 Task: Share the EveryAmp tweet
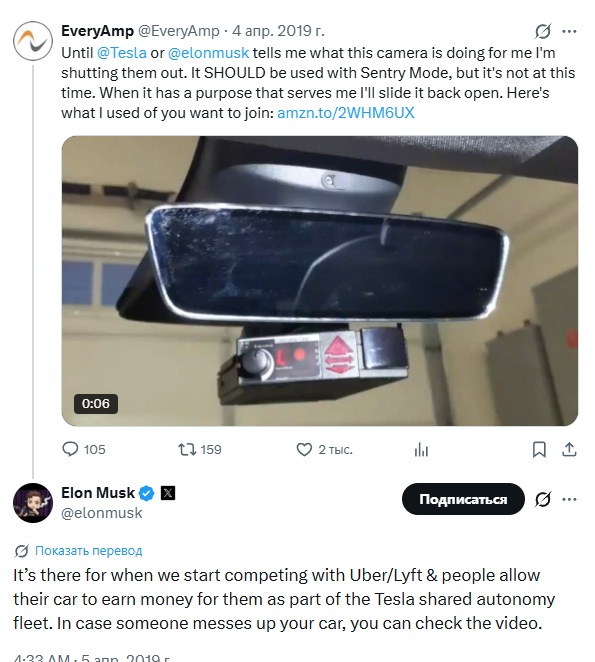[x=569, y=449]
